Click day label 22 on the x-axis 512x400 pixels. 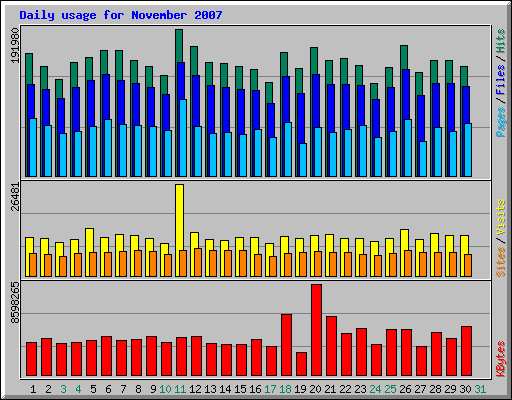coord(345,389)
